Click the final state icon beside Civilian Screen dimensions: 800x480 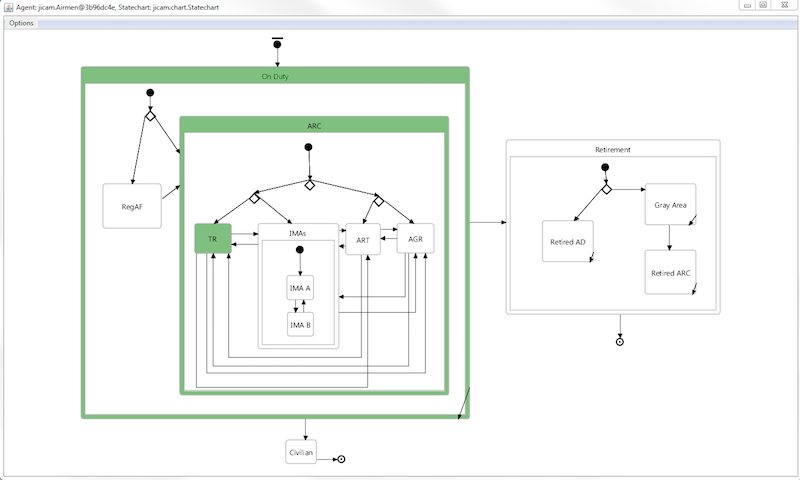[x=341, y=459]
